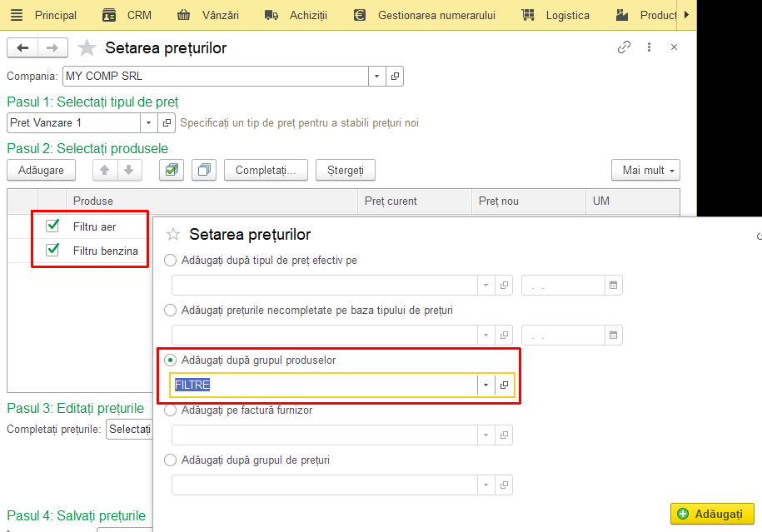Open calendar picker for effective price date
Image resolution: width=762 pixels, height=532 pixels.
tap(613, 286)
